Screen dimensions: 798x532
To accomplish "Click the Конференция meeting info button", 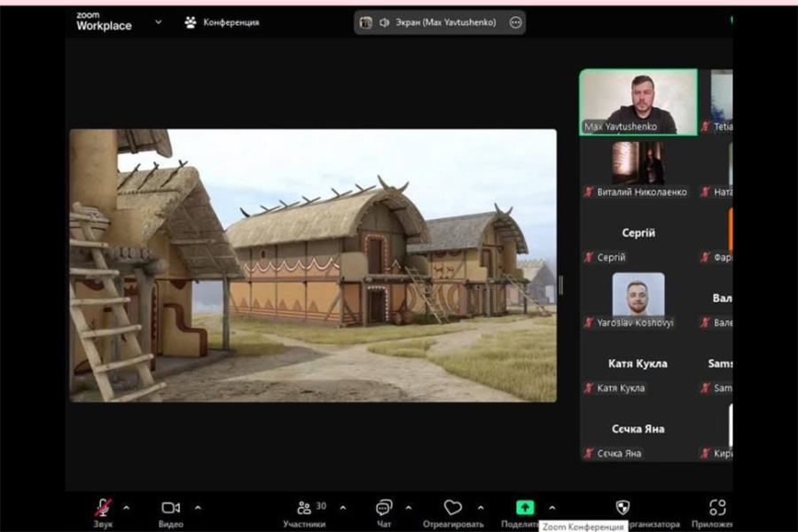I will point(222,22).
